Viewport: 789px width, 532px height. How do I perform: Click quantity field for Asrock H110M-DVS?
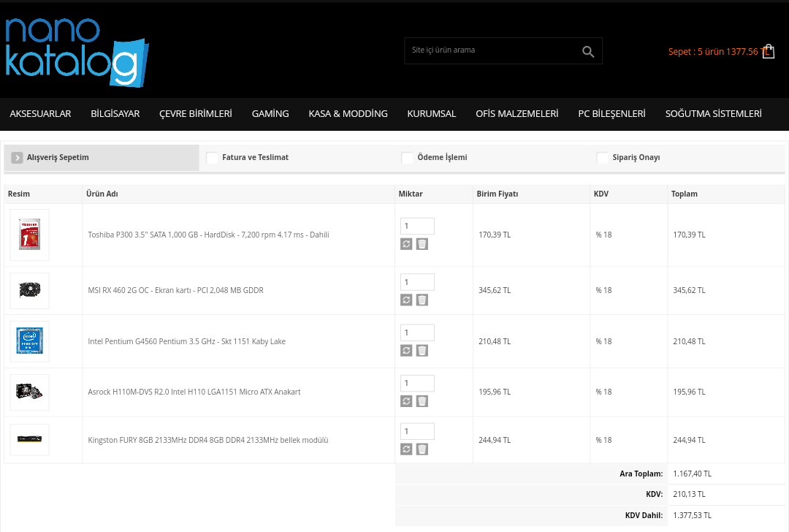point(417,383)
